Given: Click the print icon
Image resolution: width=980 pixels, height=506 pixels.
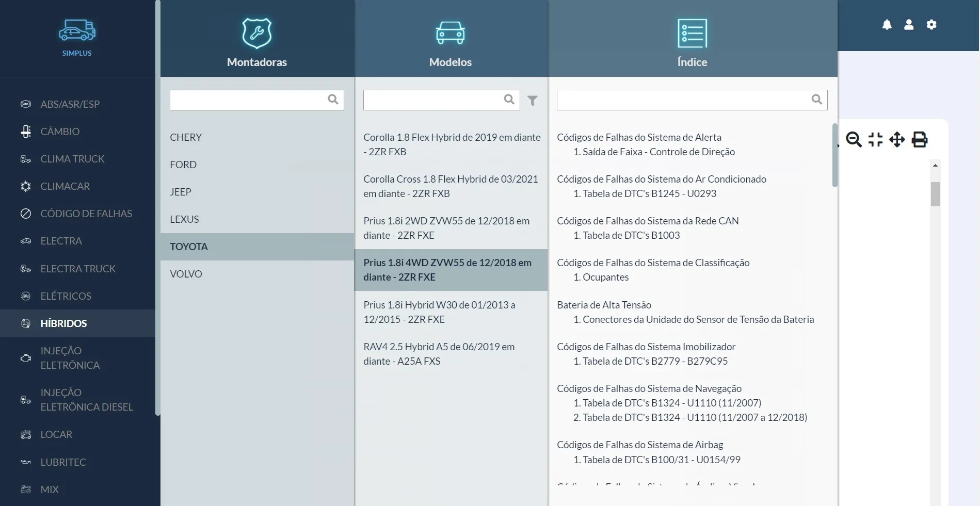Looking at the screenshot, I should point(919,139).
